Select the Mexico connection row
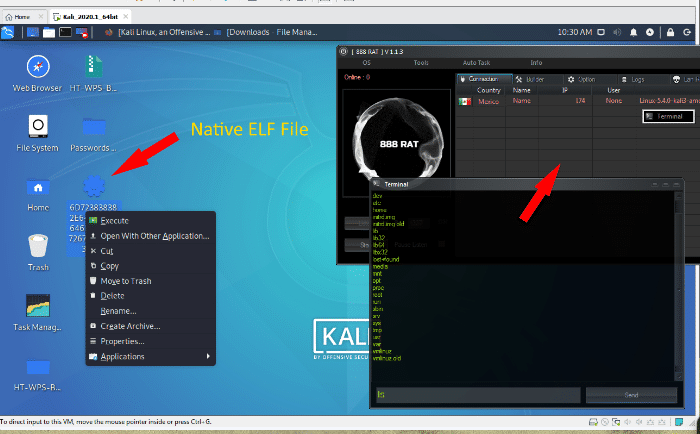This screenshot has width=700, height=434. [x=578, y=101]
